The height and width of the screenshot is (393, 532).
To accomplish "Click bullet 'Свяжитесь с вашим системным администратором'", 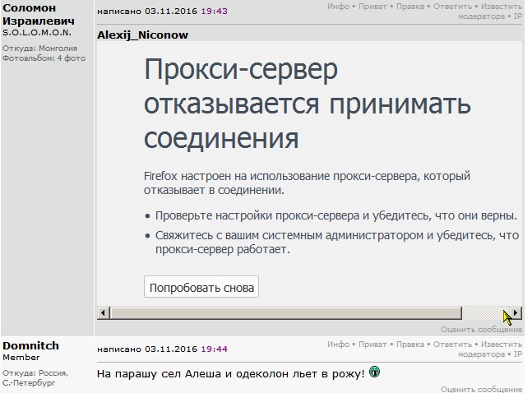I will pyautogui.click(x=289, y=235).
